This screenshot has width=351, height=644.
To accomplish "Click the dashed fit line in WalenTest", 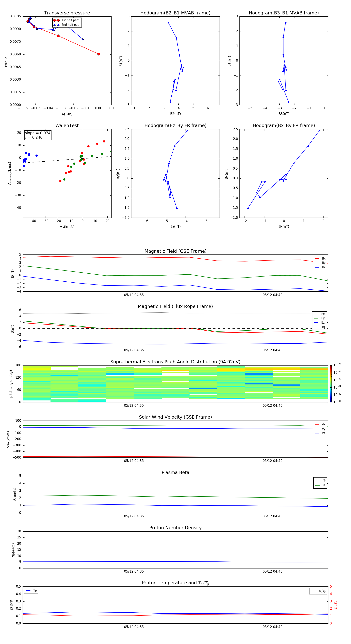I will [x=67, y=160].
